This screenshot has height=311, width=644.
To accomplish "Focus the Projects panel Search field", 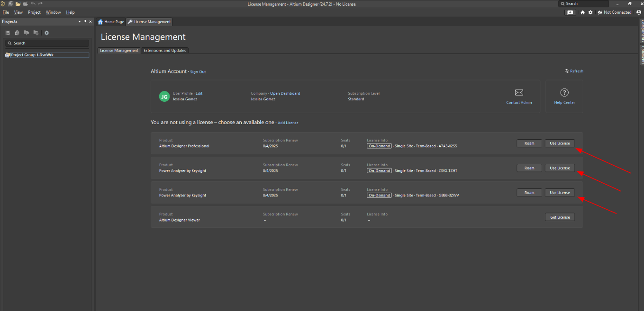I will [x=47, y=43].
